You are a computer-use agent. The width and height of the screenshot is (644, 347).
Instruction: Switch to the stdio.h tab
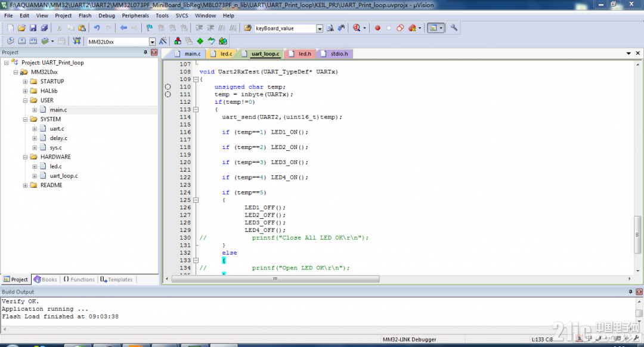335,54
